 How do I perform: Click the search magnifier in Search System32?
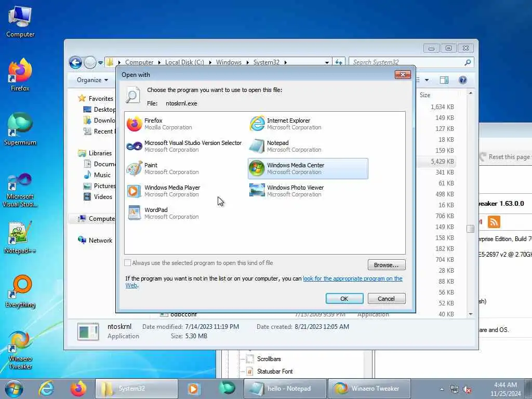click(x=468, y=62)
